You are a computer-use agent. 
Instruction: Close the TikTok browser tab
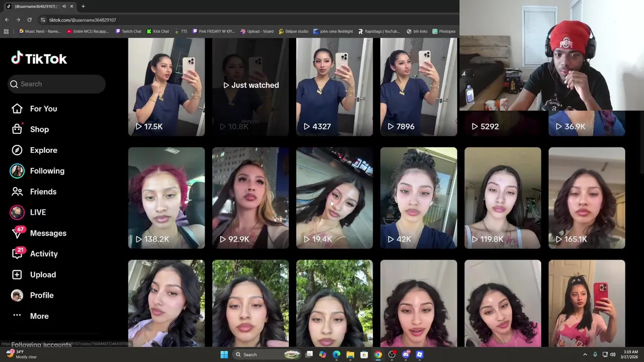click(x=71, y=7)
